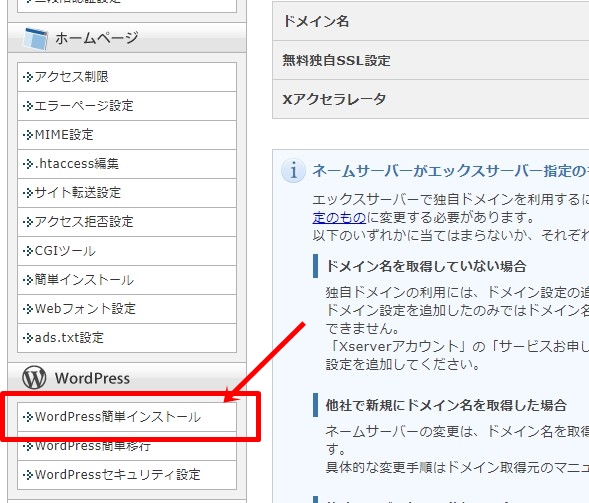Click the Xアクセラレータ row label
The height and width of the screenshot is (503, 589).
click(334, 99)
